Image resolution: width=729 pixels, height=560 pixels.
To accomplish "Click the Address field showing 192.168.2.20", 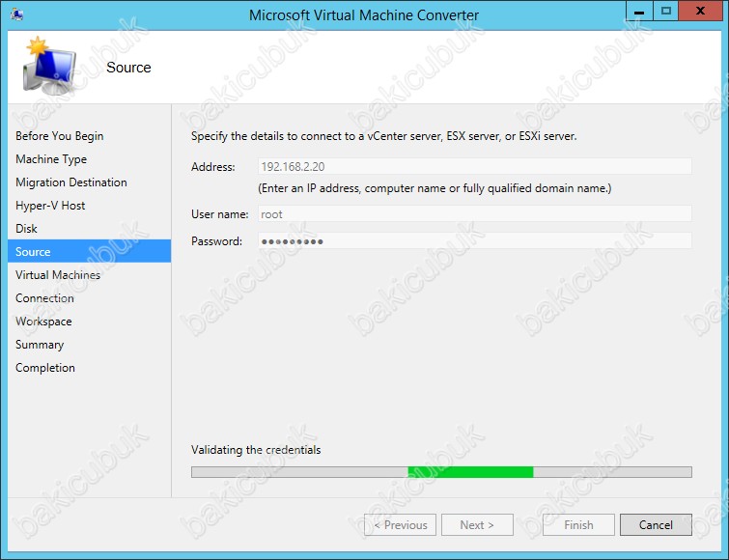I will tap(475, 166).
